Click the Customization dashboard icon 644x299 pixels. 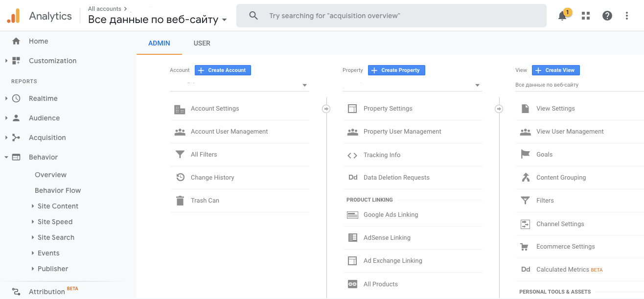click(x=16, y=61)
